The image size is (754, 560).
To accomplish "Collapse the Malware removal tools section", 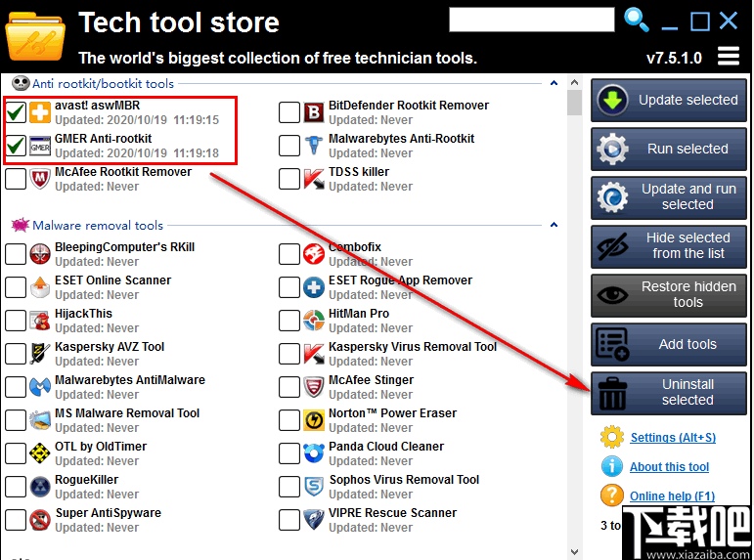I will click(x=554, y=225).
